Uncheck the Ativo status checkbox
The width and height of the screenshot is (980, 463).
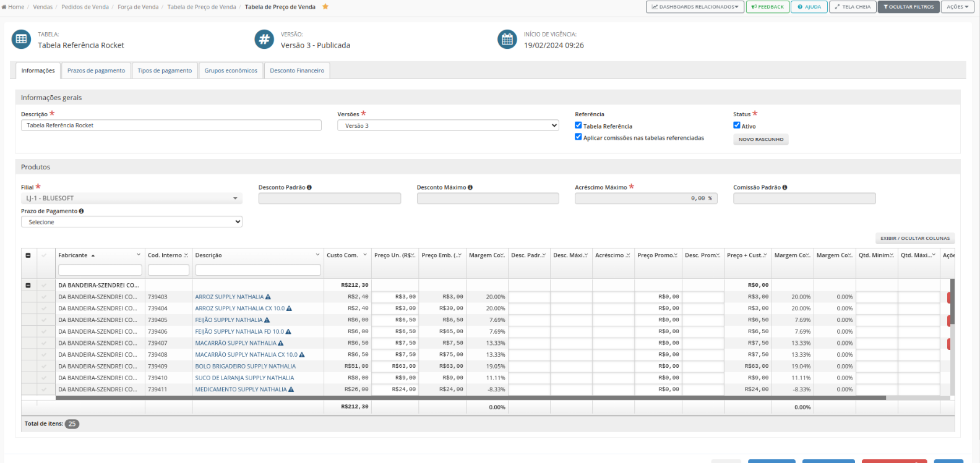click(x=737, y=125)
